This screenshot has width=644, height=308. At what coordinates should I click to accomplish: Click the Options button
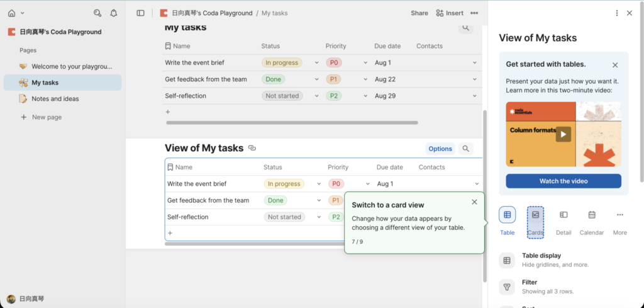(440, 149)
